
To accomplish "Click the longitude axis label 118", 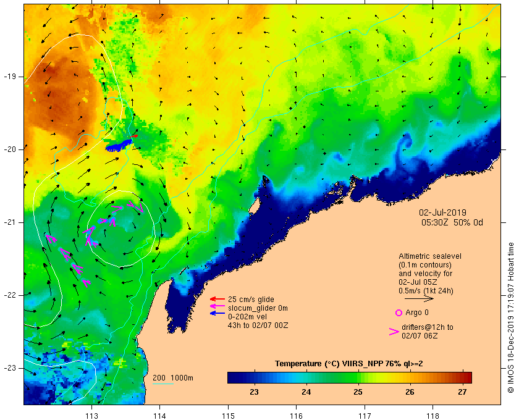I will click(x=433, y=416).
